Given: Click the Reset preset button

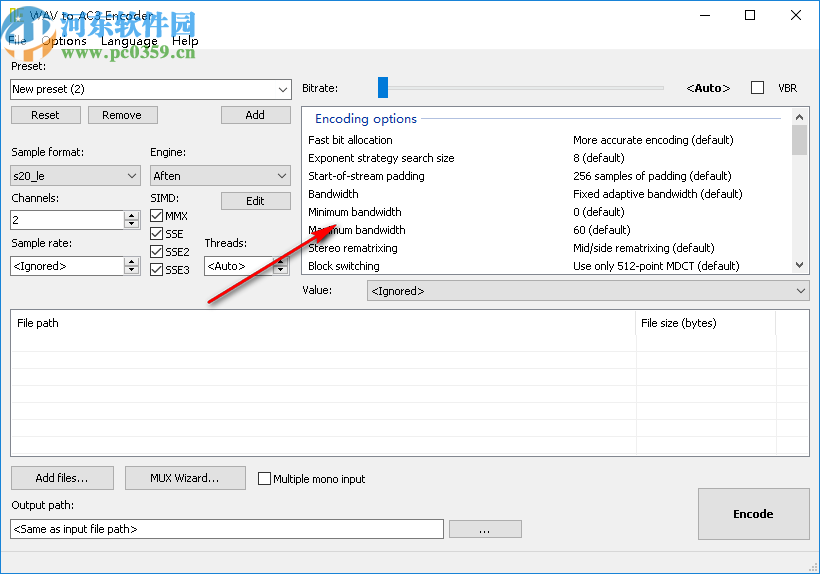Looking at the screenshot, I should point(45,115).
